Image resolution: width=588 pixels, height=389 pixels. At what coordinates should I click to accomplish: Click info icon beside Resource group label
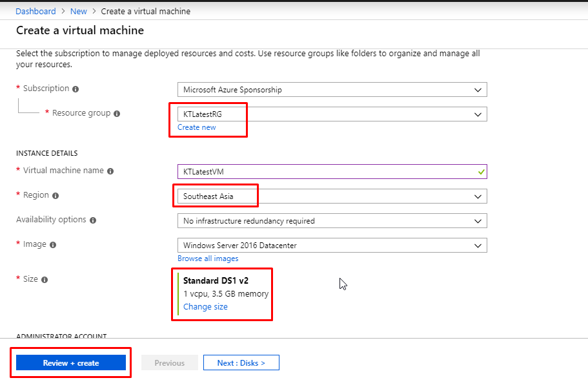[x=117, y=114]
